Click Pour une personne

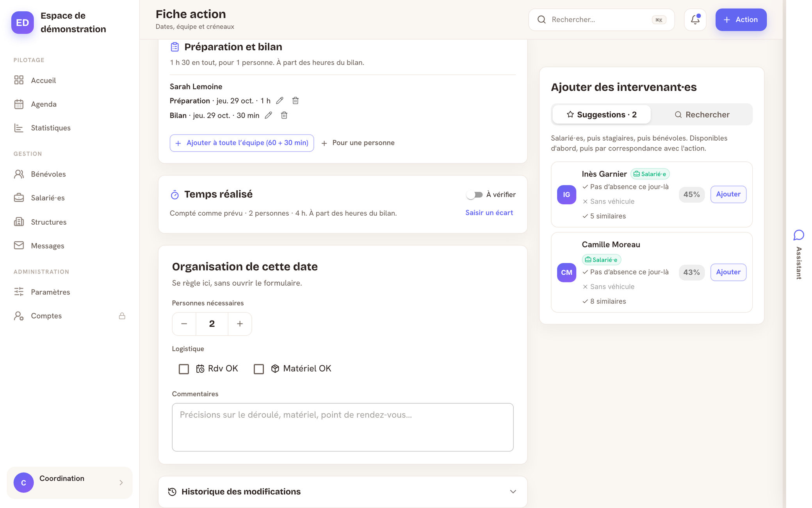(358, 143)
